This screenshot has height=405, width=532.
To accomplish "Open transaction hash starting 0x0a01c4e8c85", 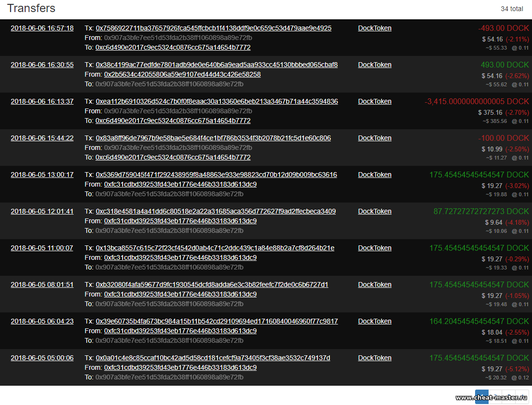I will pyautogui.click(x=213, y=358).
